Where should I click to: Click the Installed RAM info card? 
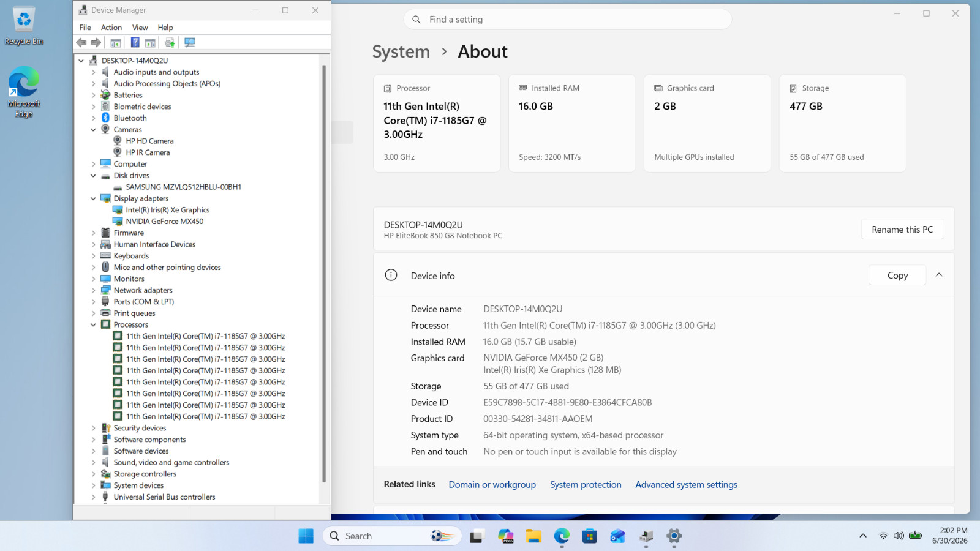tap(572, 124)
